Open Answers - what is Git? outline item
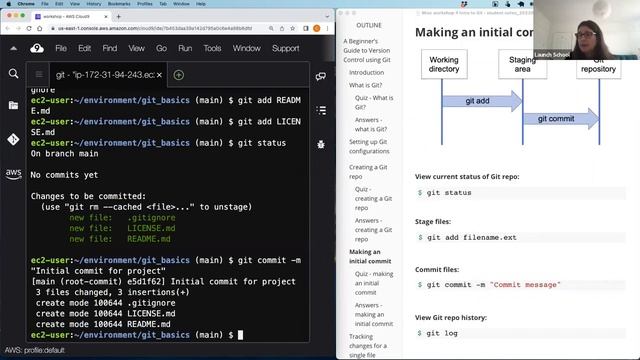Screen dimensions: 640x360 [371, 124]
